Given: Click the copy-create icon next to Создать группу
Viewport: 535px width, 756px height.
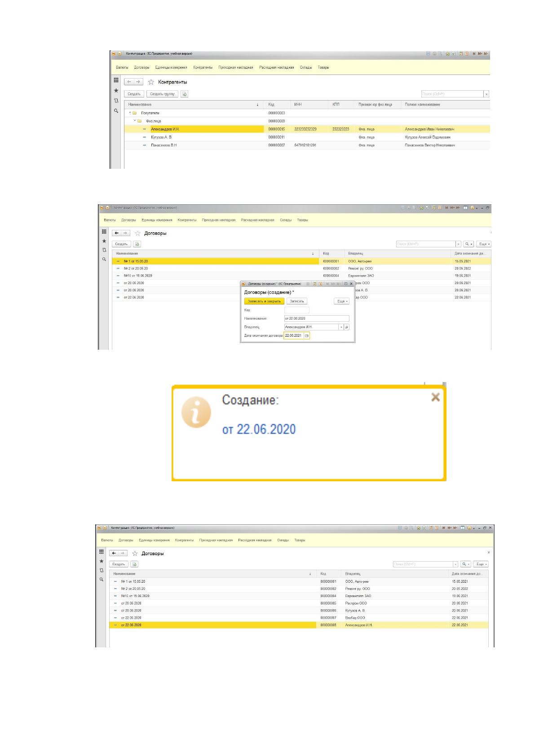Looking at the screenshot, I should click(185, 94).
